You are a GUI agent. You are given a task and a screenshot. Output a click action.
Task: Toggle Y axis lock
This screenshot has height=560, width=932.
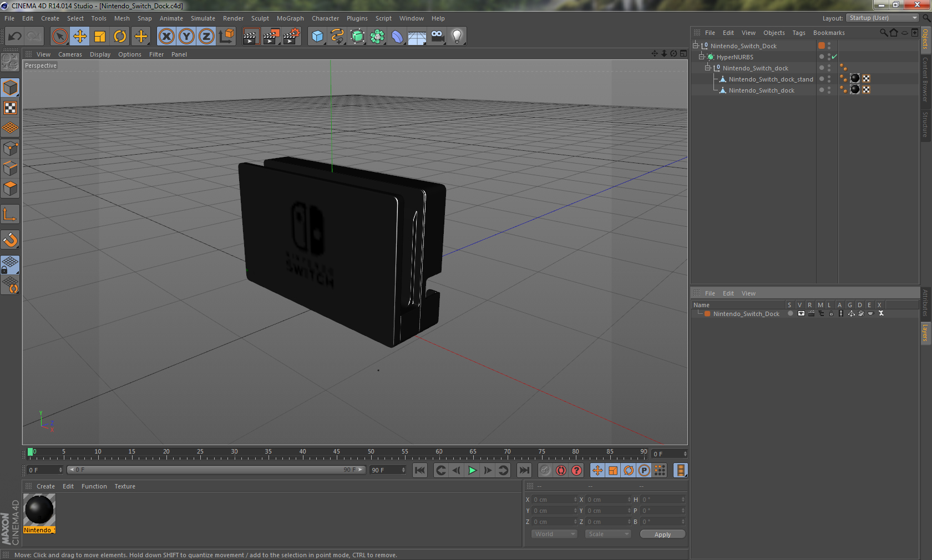point(186,37)
